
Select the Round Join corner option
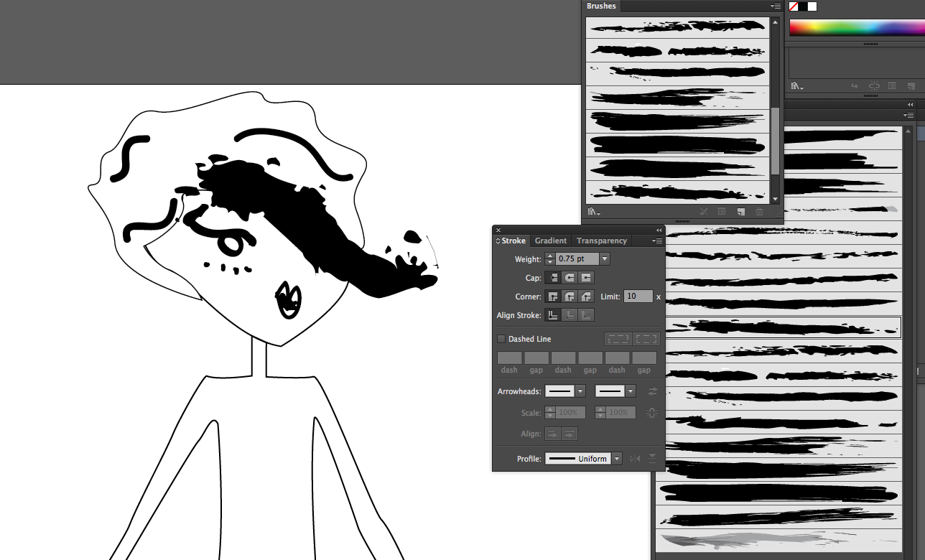(x=570, y=296)
